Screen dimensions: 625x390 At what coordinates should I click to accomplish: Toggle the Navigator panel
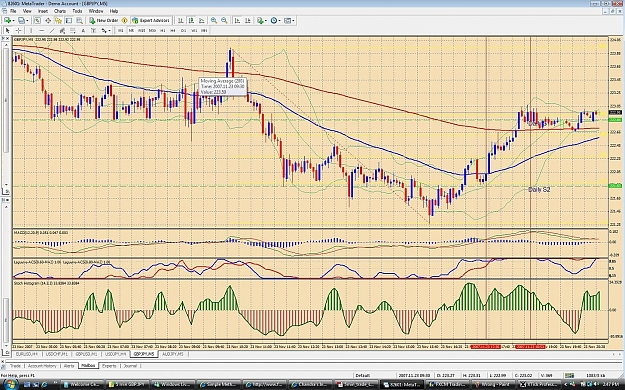pos(58,20)
